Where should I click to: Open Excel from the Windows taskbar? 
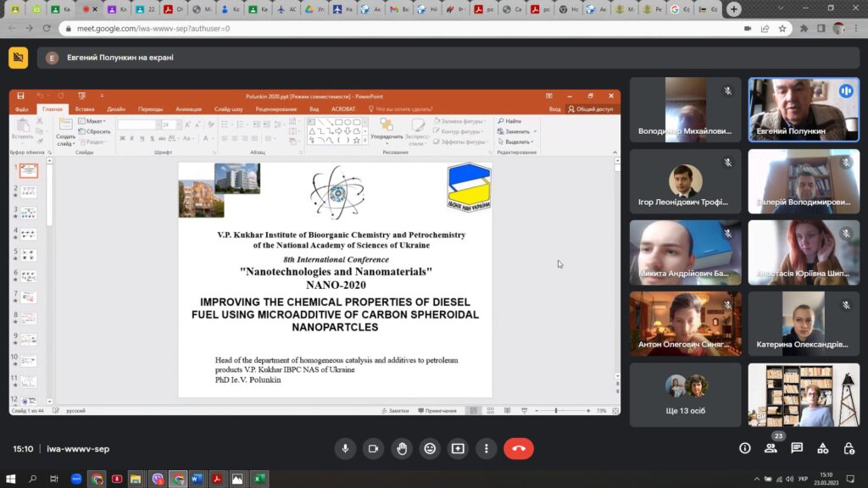coord(259,479)
